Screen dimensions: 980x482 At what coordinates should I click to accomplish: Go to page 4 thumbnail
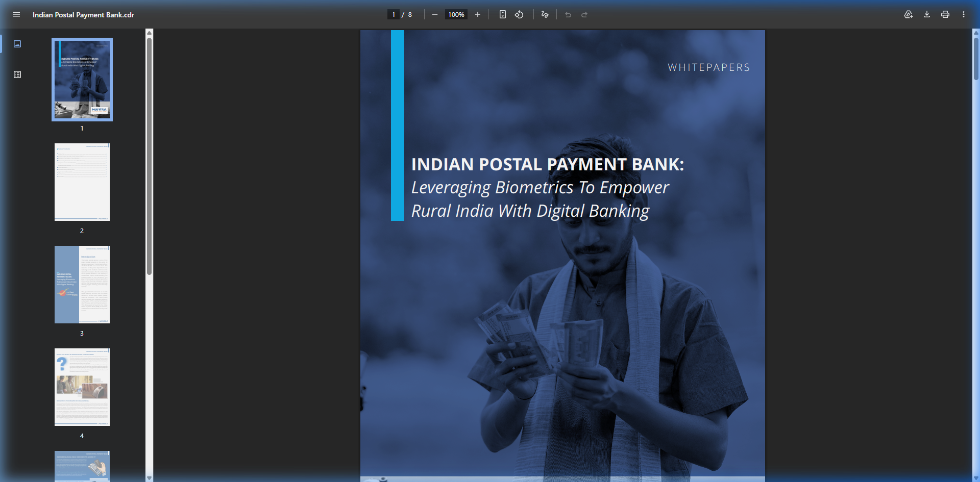[82, 387]
